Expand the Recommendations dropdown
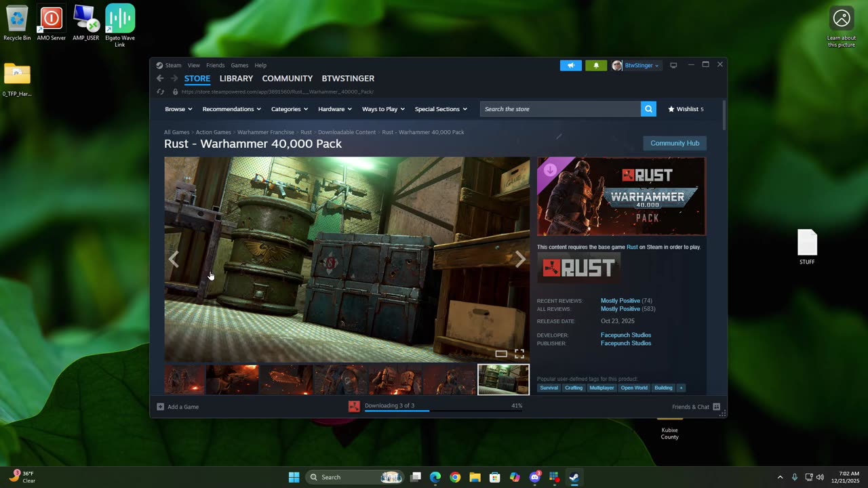Image resolution: width=868 pixels, height=488 pixels. coord(231,109)
